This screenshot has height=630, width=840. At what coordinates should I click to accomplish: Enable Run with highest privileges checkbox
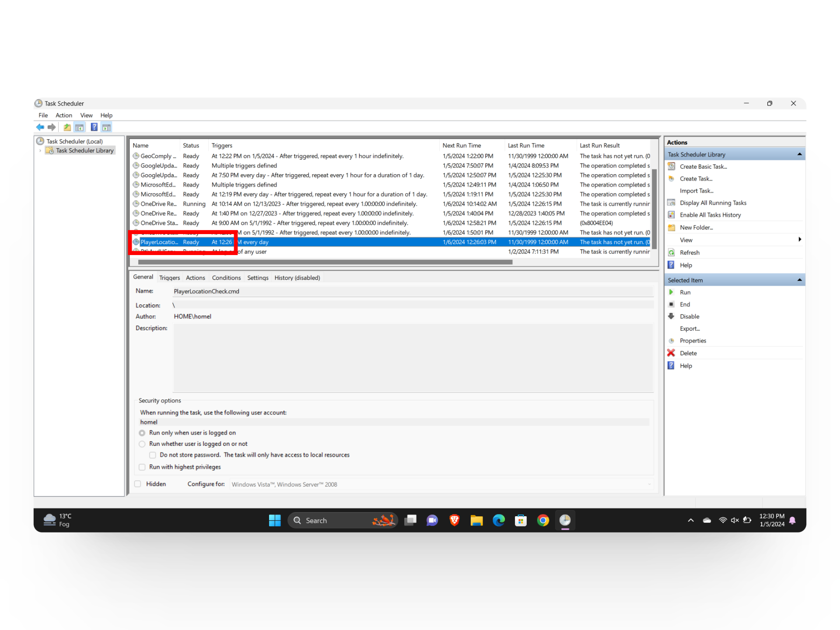click(x=142, y=467)
